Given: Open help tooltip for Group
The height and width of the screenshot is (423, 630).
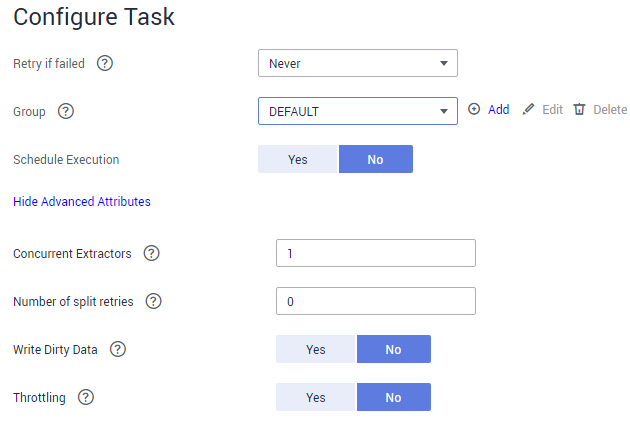Looking at the screenshot, I should [x=66, y=111].
